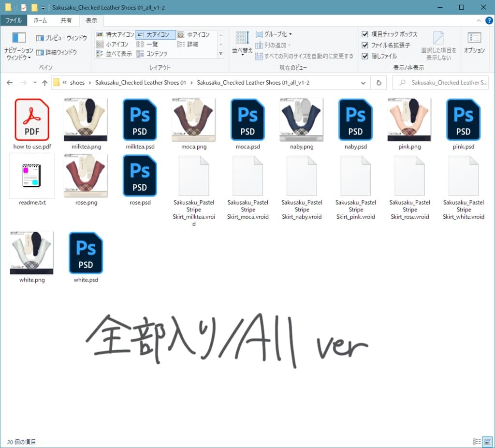Switch to the ホーム ribbon tab

click(x=40, y=21)
